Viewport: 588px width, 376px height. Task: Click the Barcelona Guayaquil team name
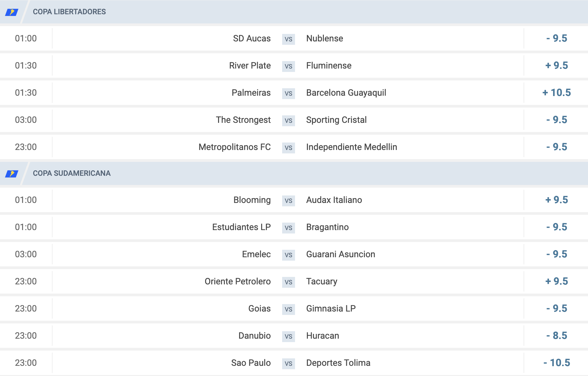[x=346, y=93]
